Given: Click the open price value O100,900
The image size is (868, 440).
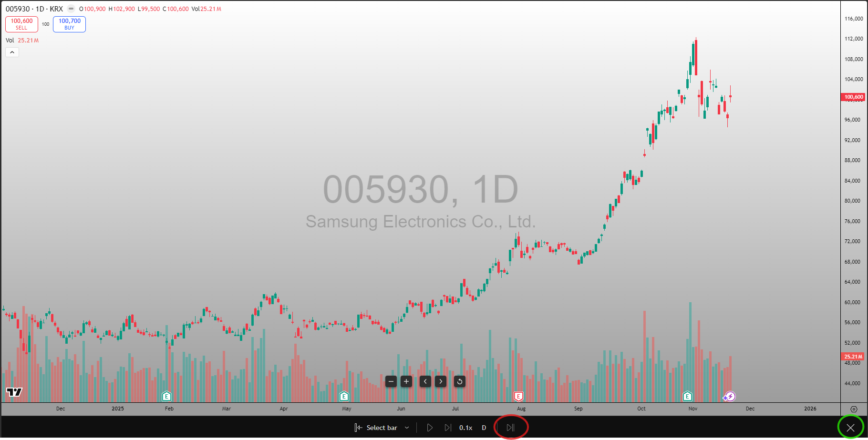Looking at the screenshot, I should [x=92, y=9].
